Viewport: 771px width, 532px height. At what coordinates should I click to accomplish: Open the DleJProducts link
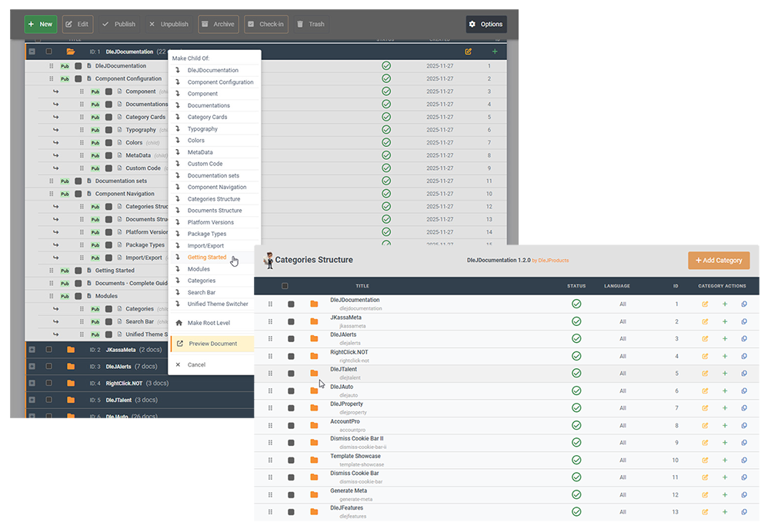pos(553,261)
